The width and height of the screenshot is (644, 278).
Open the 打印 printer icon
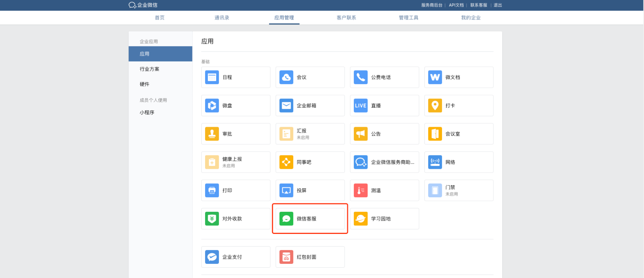[x=212, y=190]
